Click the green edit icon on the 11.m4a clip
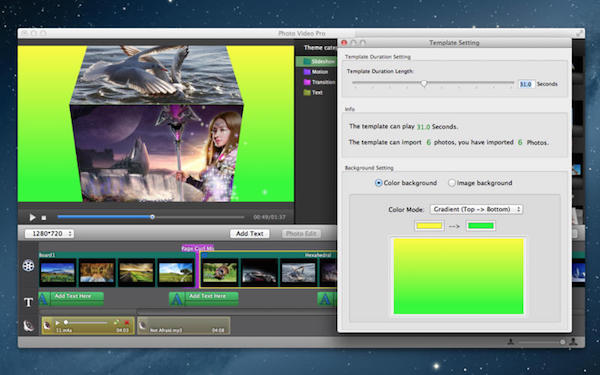 (x=116, y=323)
